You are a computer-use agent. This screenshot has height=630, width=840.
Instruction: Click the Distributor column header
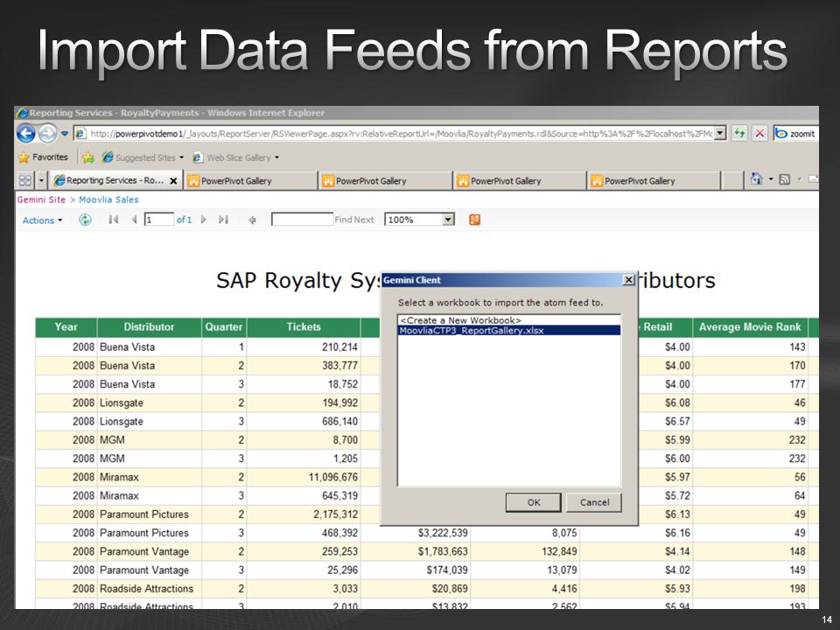pos(149,327)
